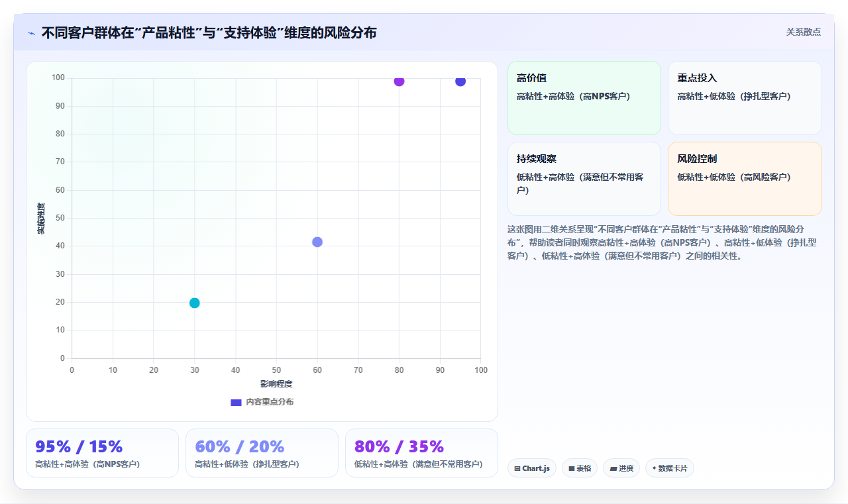Click 高粘性+高体验 text in 高价值 card

click(574, 97)
